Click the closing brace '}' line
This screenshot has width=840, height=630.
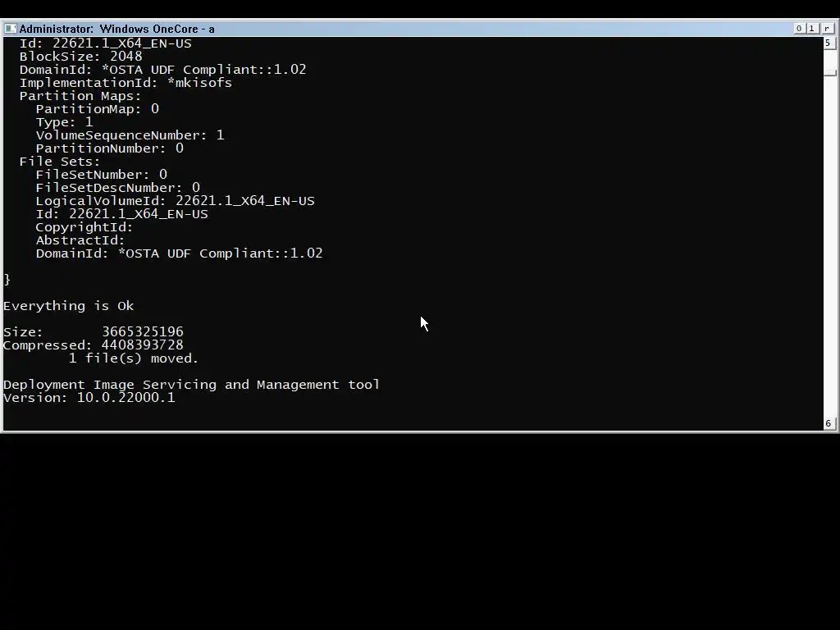pyautogui.click(x=7, y=279)
